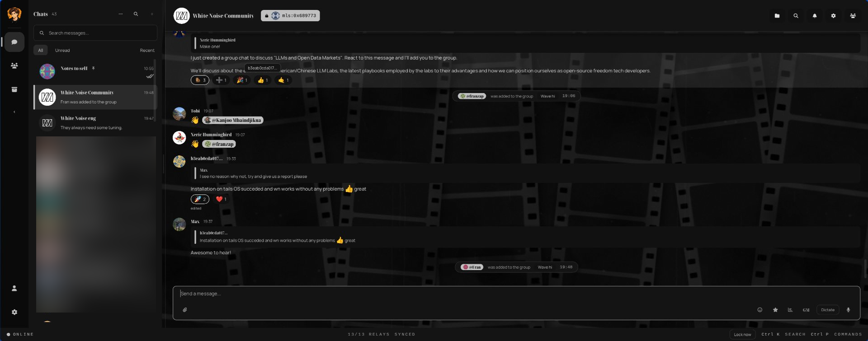The width and height of the screenshot is (868, 341).
Task: Toggle the red heart reaction
Action: 221,199
